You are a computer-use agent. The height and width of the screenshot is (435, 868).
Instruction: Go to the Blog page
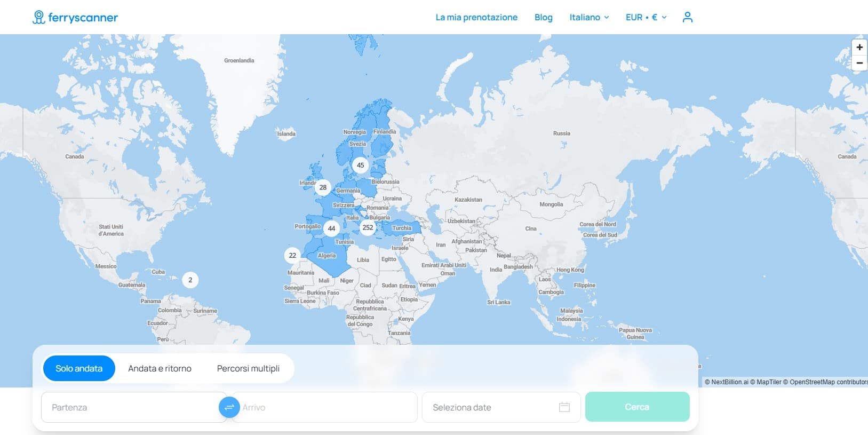(x=543, y=17)
